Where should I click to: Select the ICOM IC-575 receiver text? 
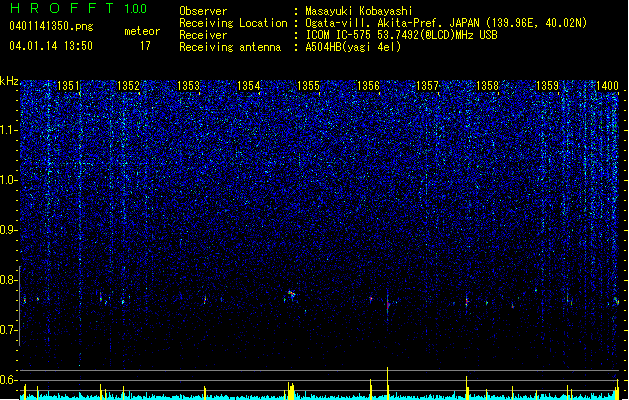[x=401, y=35]
